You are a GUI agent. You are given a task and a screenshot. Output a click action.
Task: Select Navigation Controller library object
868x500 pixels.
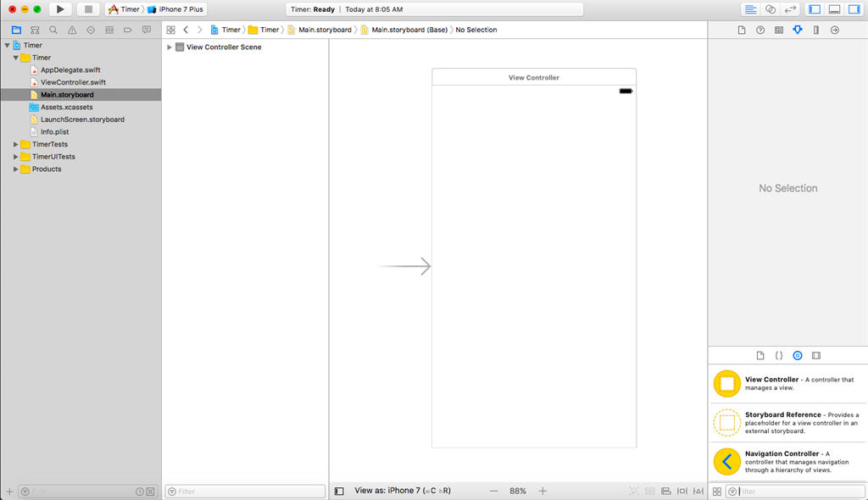(787, 461)
